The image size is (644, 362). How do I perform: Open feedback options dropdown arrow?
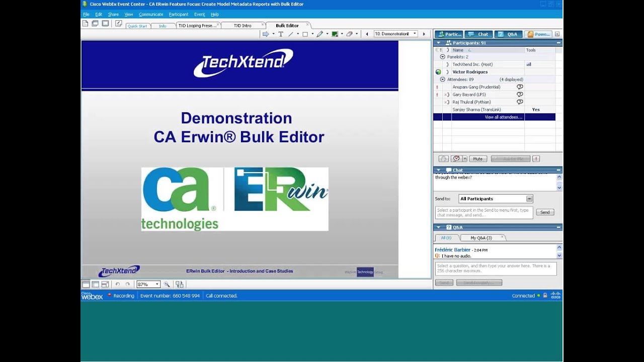465,159
